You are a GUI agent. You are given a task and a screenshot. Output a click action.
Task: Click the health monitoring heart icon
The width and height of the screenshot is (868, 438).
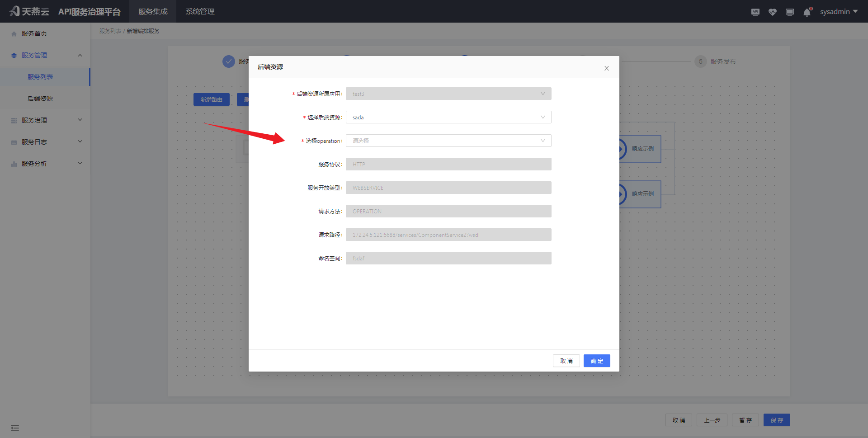click(x=772, y=12)
